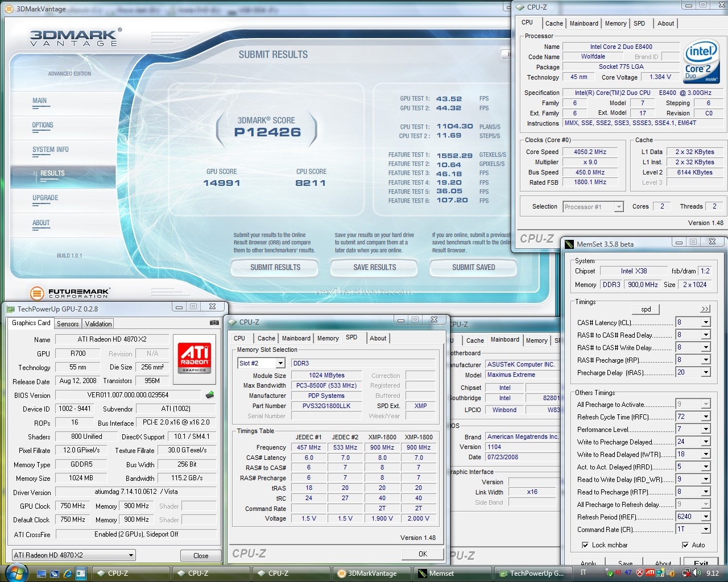The image size is (728, 582).
Task: Switch to the Cache tab in top CPU-Z window
Action: [554, 24]
